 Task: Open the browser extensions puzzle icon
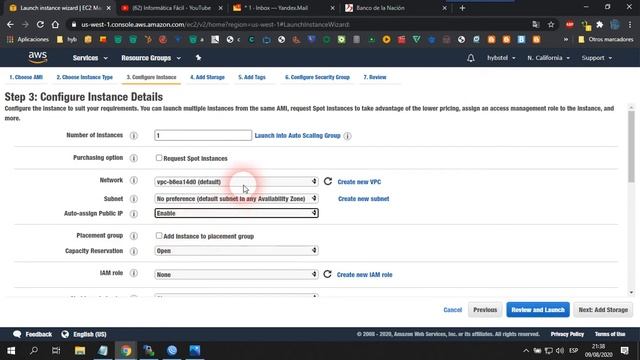[x=600, y=24]
